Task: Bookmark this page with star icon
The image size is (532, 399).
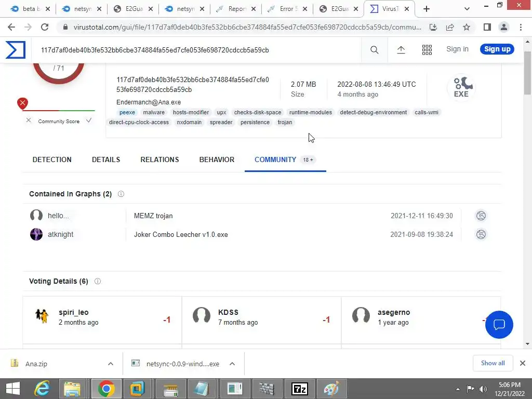Action: [x=467, y=27]
